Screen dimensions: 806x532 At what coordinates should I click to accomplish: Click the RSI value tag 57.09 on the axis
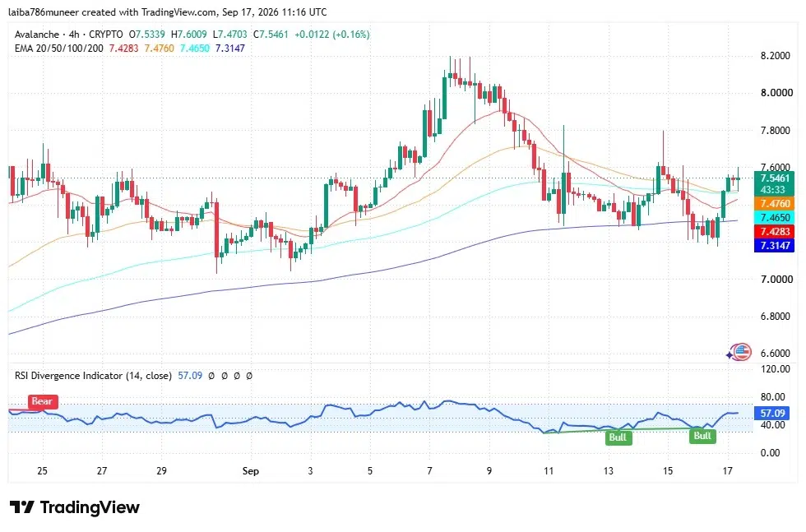coord(772,414)
